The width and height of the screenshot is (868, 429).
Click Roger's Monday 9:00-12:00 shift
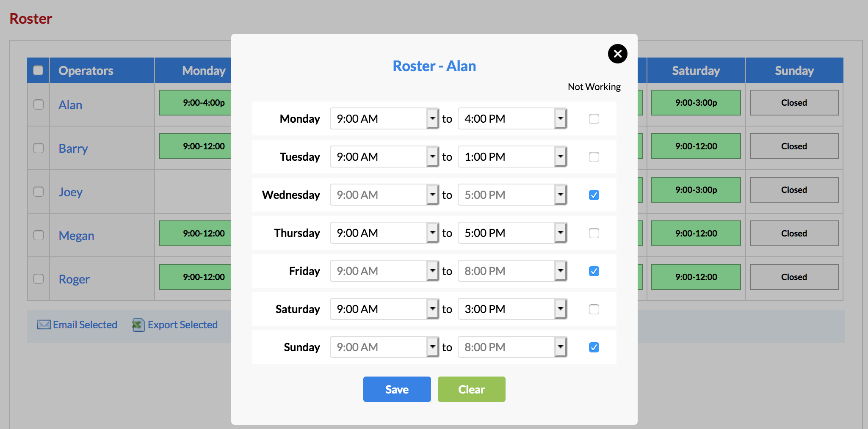[x=195, y=277]
